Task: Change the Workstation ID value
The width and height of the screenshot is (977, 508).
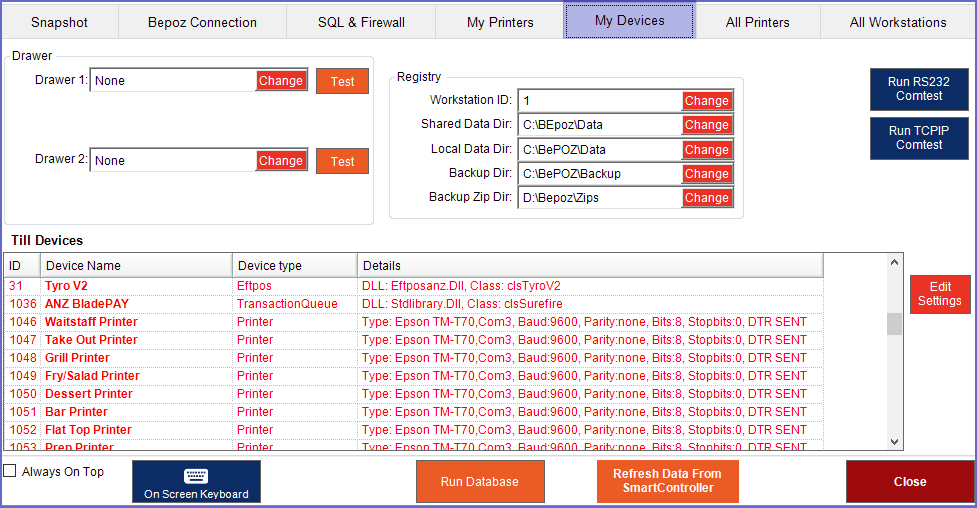Action: coord(707,101)
